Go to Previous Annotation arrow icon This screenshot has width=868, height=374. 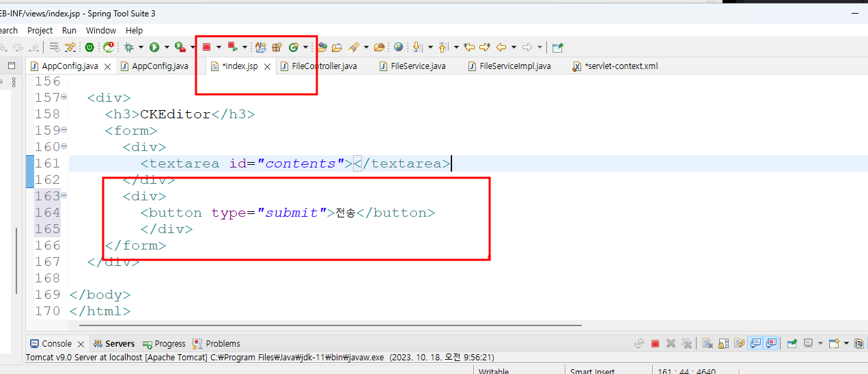coord(443,47)
